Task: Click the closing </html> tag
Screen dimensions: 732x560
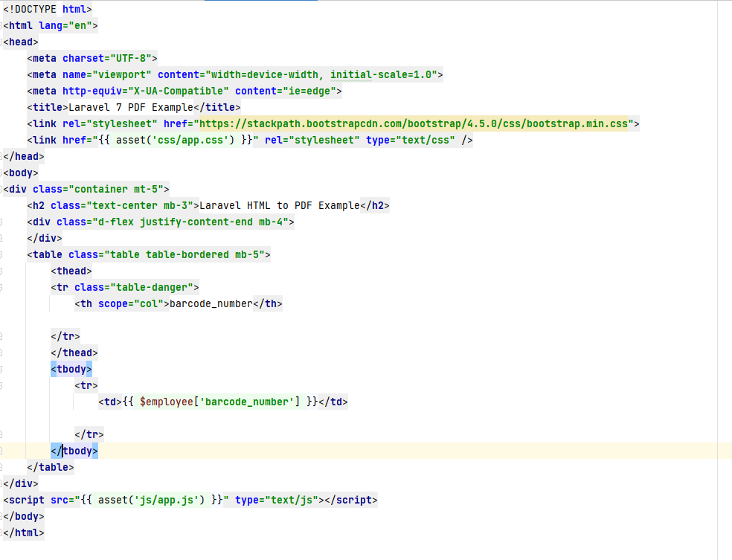Action: click(24, 532)
